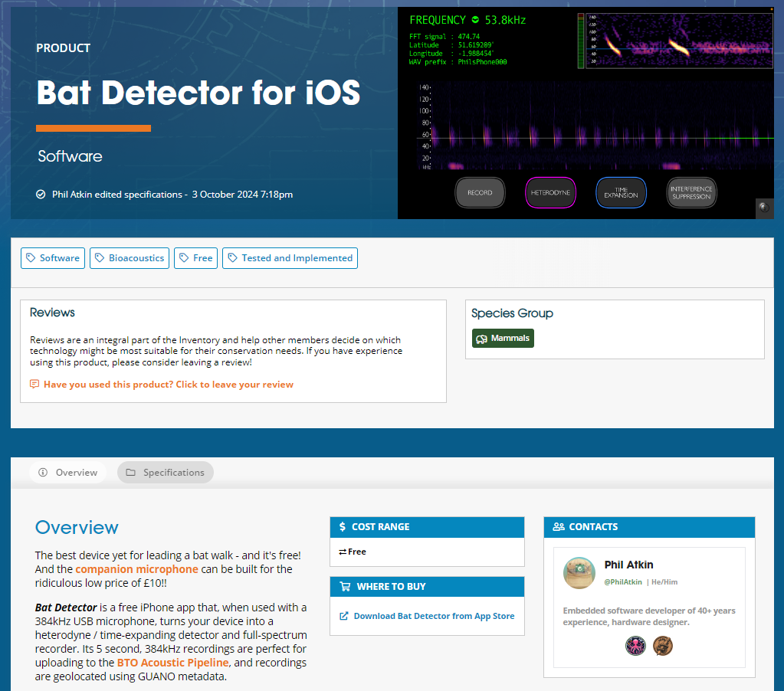Click the arrows icon beside Free cost
Screen dimensions: 784x691
tap(343, 552)
